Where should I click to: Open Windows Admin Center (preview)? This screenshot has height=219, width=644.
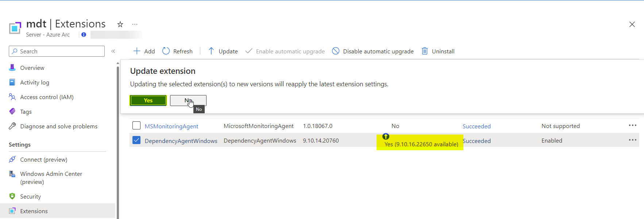51,178
